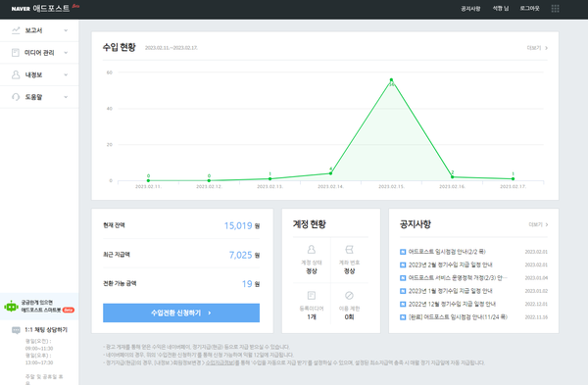This screenshot has height=385, width=588.
Task: Click the 미디어 관리 document icon
Action: (x=16, y=53)
